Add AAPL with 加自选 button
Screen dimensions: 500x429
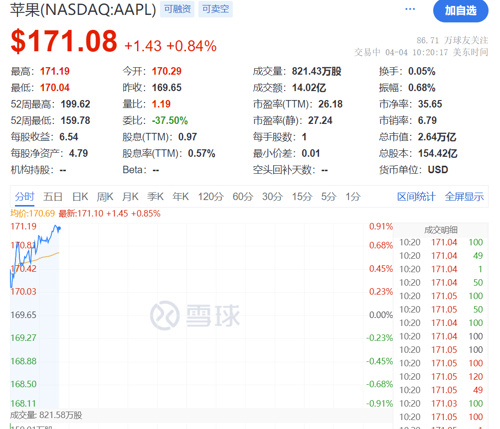point(461,11)
